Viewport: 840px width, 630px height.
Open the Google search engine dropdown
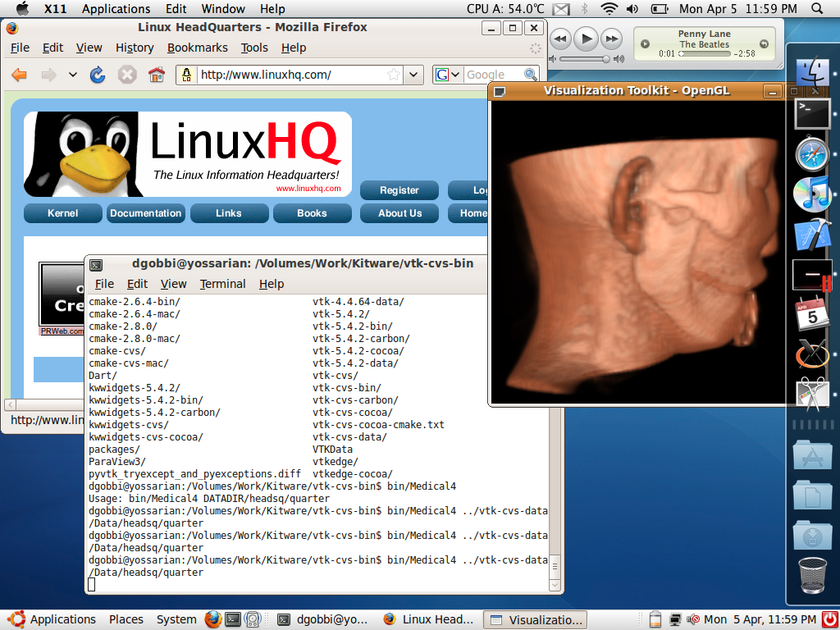pyautogui.click(x=454, y=75)
